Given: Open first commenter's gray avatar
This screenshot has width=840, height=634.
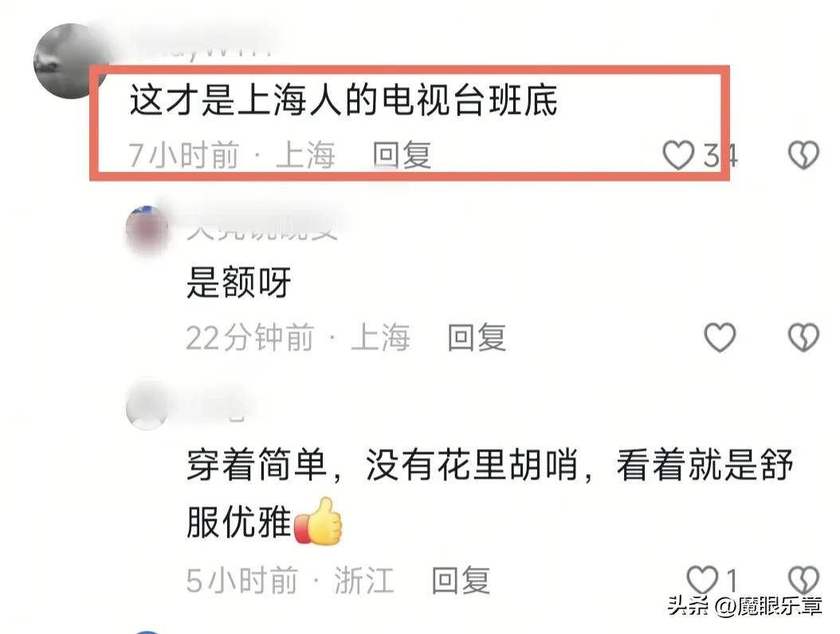Looking at the screenshot, I should coord(69,61).
